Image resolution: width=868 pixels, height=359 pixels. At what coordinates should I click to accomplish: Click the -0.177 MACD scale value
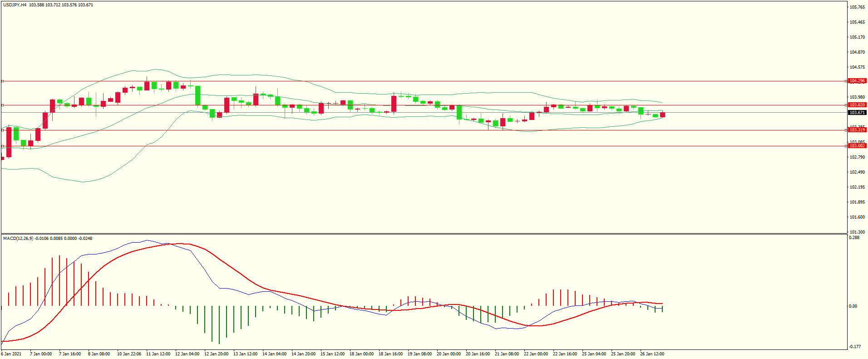pos(854,347)
